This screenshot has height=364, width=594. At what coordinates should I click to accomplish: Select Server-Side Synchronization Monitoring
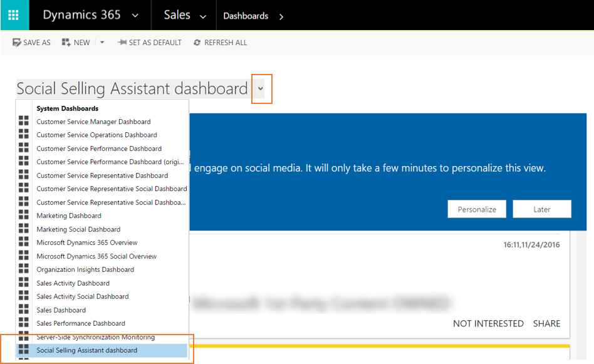[95, 336]
